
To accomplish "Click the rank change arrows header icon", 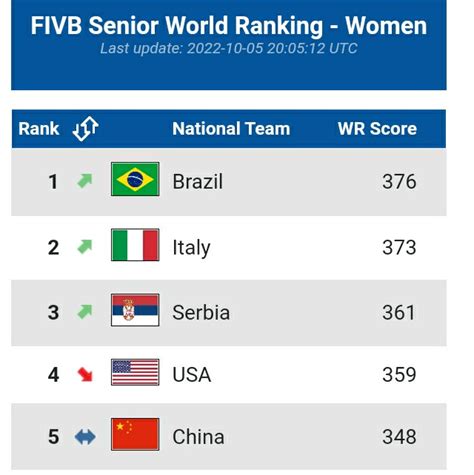I will [x=85, y=129].
